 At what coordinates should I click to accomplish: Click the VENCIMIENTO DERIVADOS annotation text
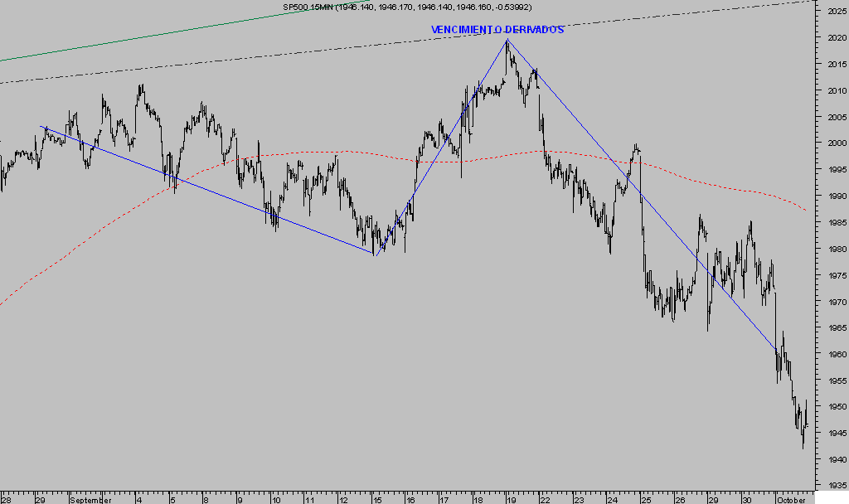(x=497, y=30)
